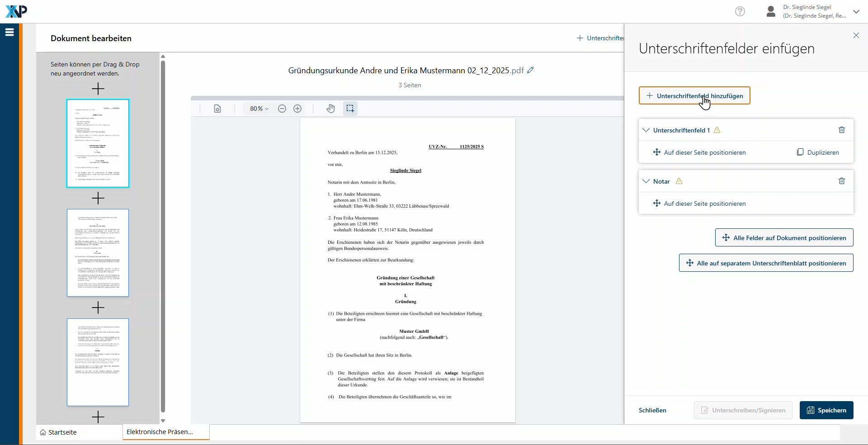The width and height of the screenshot is (868, 445).
Task: Click the pencil icon to rename document
Action: pyautogui.click(x=530, y=70)
